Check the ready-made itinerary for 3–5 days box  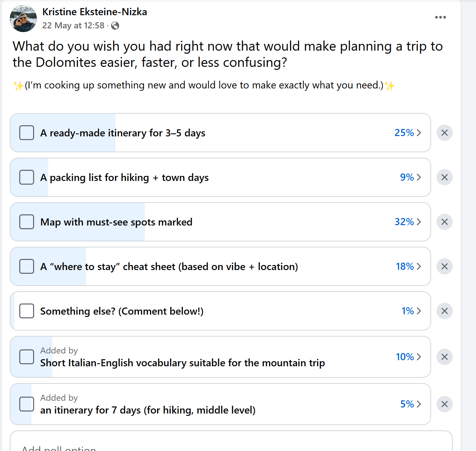[27, 133]
